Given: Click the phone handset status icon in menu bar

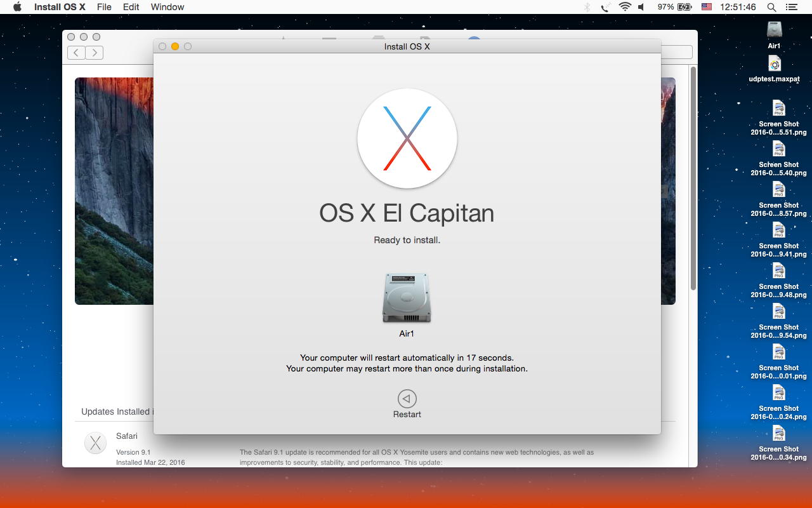Looking at the screenshot, I should [606, 7].
